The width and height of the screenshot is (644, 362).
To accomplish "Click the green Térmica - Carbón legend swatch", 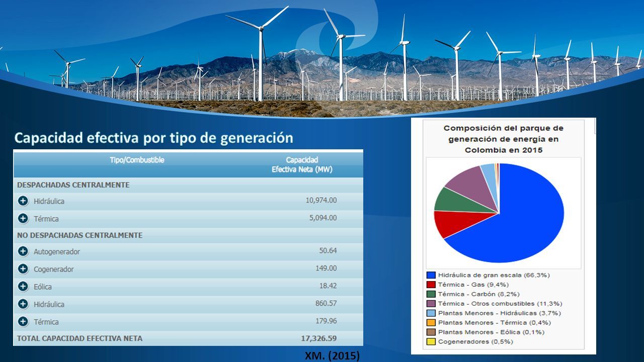I will [x=431, y=294].
